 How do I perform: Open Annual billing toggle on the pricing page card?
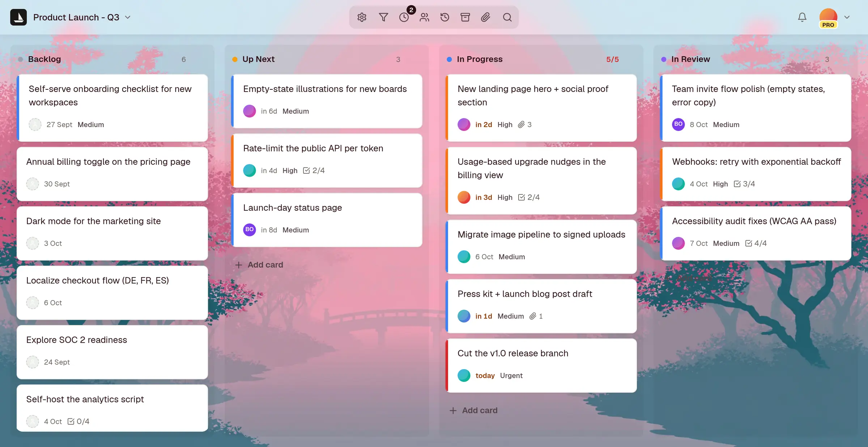coord(112,174)
